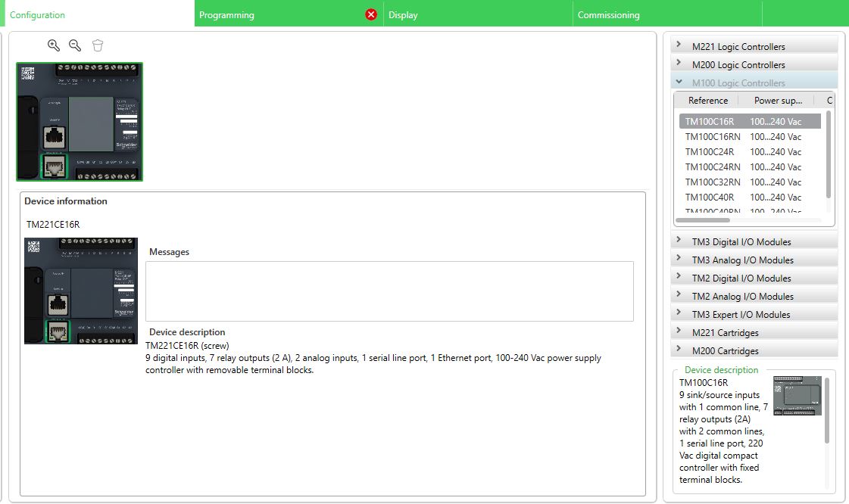Click the TM100C16R device thumbnail image
Viewport: 849px width, 504px height.
pos(798,396)
